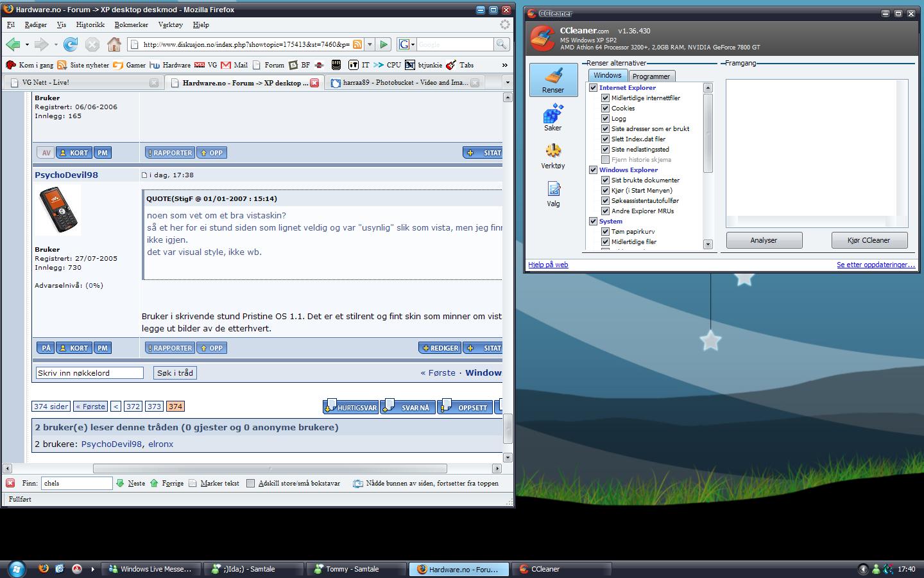Viewport: 924px width, 578px height.
Task: Open the VG bookmark in bookmarks toolbar
Action: (x=207, y=65)
